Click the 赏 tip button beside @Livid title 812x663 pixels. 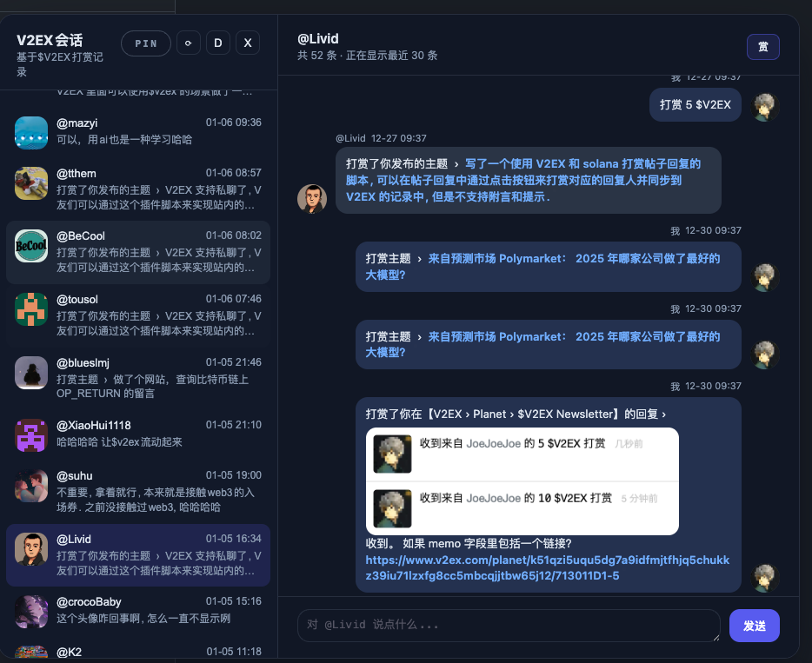762,47
